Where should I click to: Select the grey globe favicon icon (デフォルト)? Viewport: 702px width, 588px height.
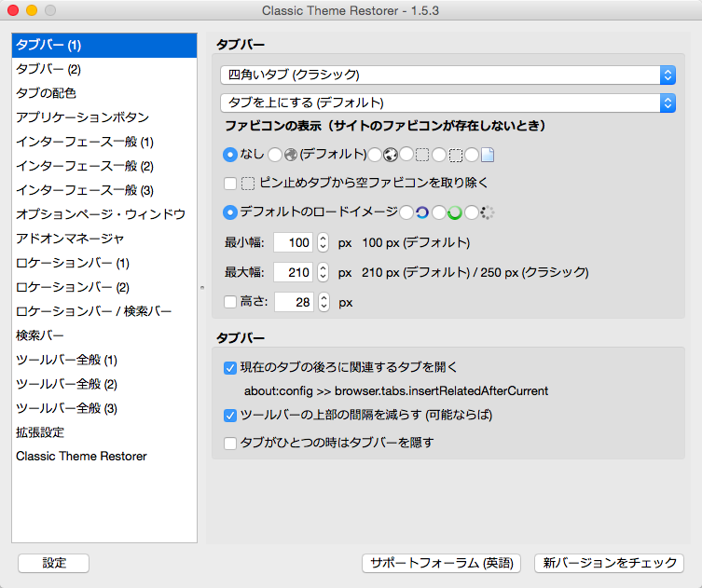(291, 155)
